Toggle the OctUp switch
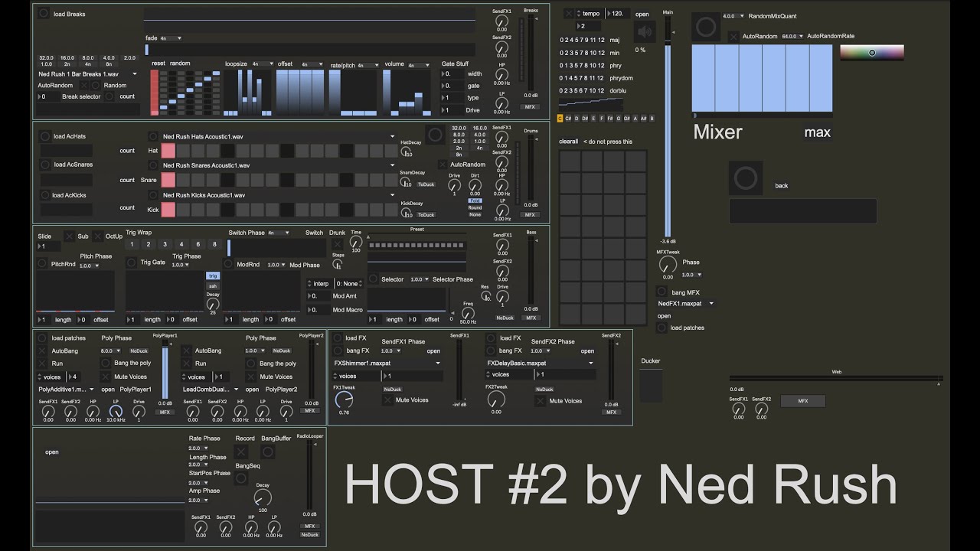This screenshot has height=551, width=980. point(97,236)
